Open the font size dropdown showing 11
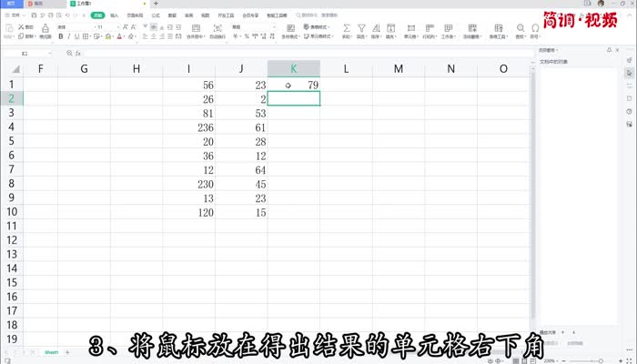Viewport: 637px width, 364px height. pyautogui.click(x=102, y=27)
